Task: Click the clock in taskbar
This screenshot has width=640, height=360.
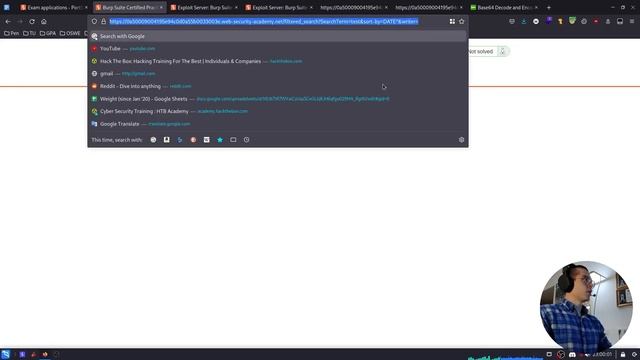Action: [602, 354]
